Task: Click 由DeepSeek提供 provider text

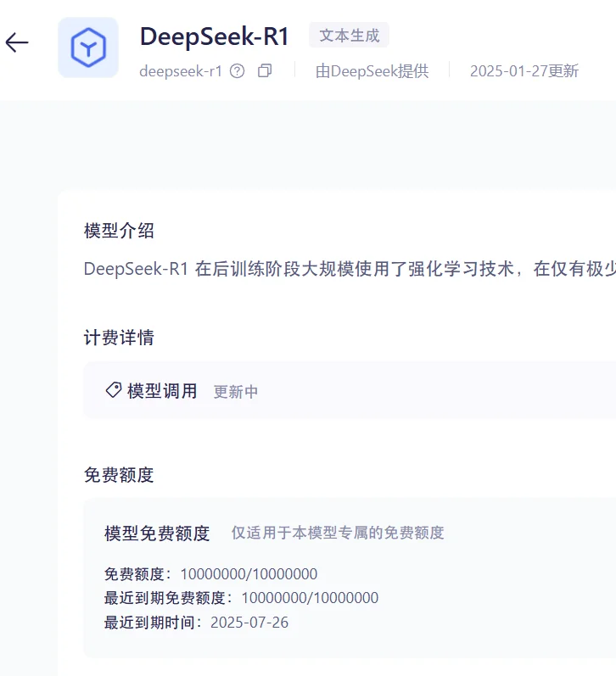Action: [372, 71]
